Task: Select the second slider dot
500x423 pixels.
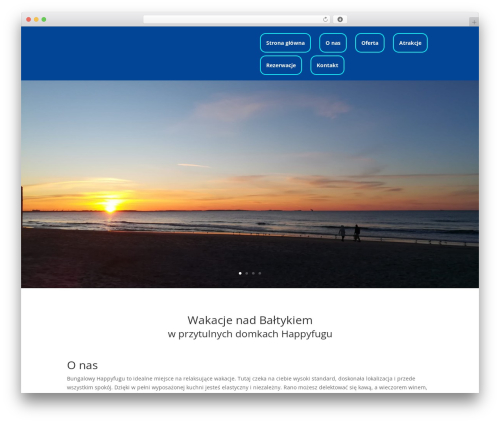Action: 247,273
